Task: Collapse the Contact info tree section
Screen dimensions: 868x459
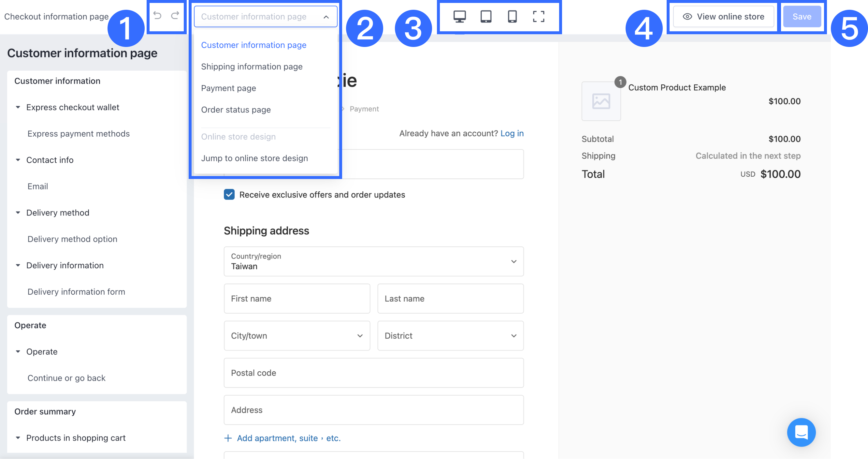Action: [x=18, y=160]
